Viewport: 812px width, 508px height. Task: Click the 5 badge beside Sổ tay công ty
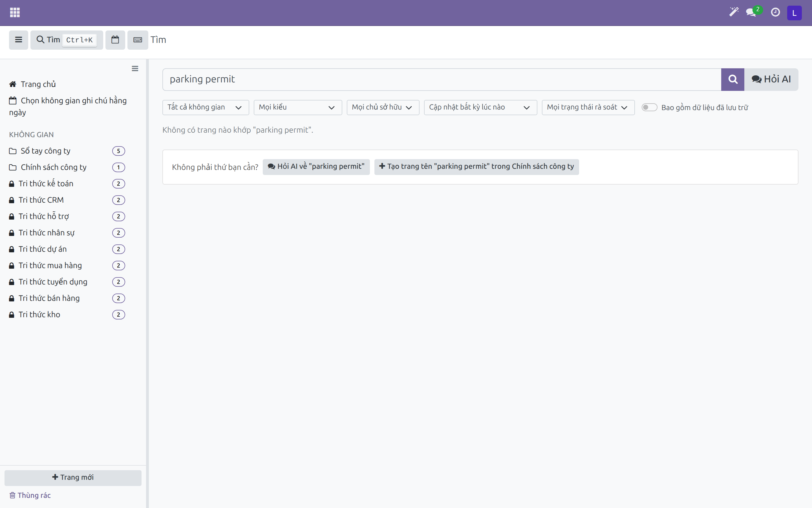click(118, 151)
